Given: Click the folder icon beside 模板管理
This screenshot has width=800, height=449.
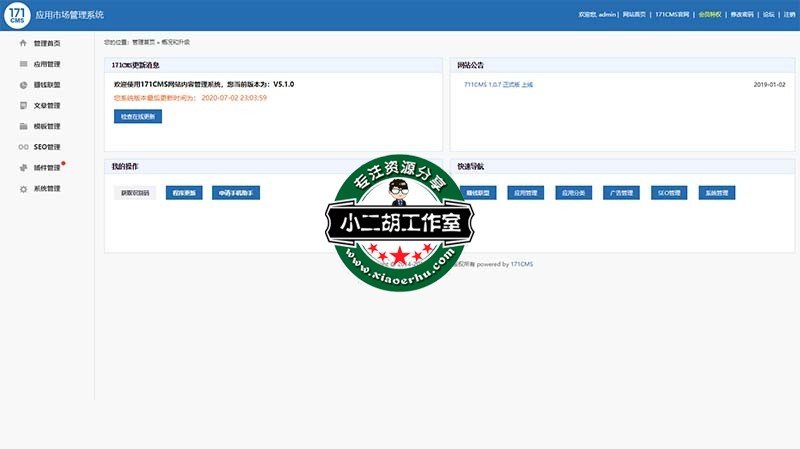Looking at the screenshot, I should 23,126.
